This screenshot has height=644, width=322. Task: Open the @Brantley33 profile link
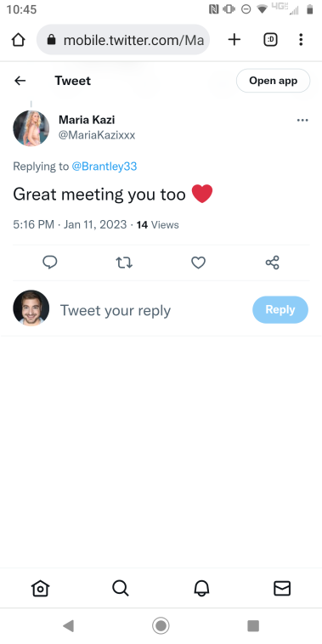point(105,167)
